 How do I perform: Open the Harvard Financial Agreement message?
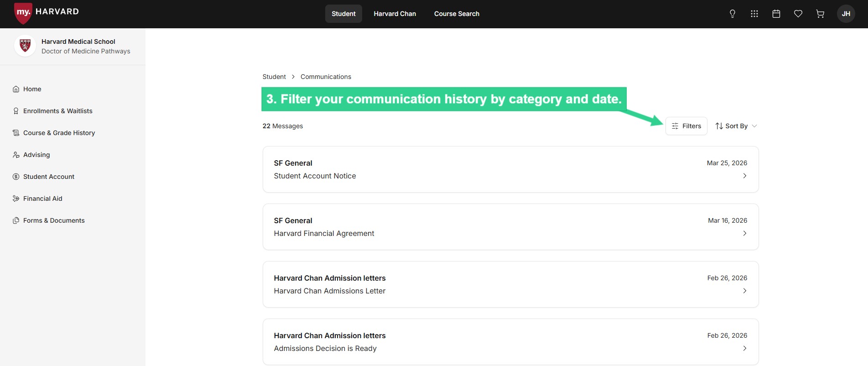(511, 227)
